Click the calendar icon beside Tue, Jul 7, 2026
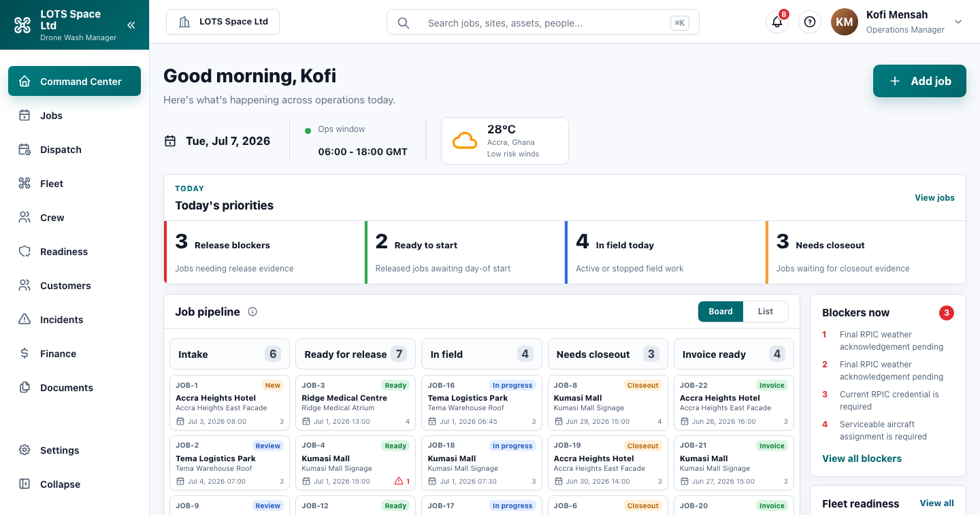This screenshot has width=980, height=515. pos(170,142)
